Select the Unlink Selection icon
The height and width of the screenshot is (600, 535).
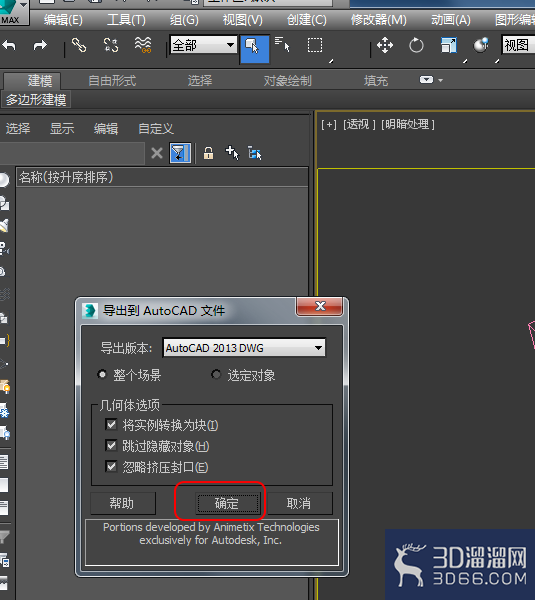pyautogui.click(x=111, y=46)
